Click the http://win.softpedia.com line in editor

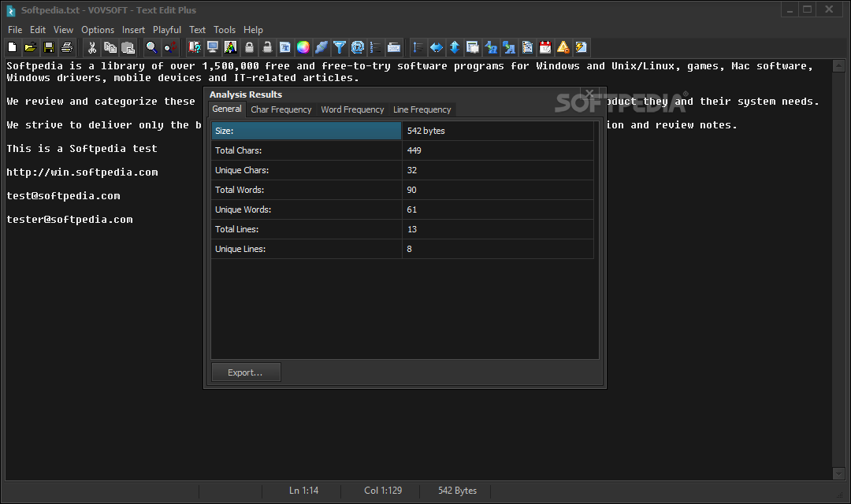82,172
